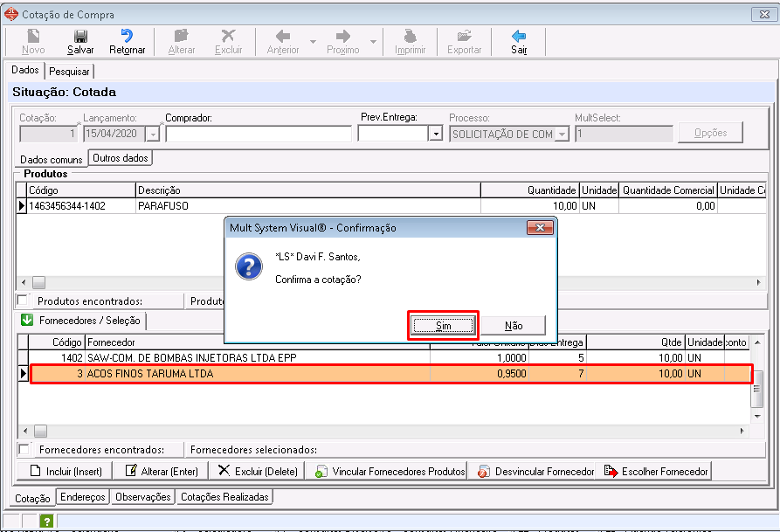Click the Retornar undo arrow icon
Screen dimensions: 780x532
[x=127, y=36]
